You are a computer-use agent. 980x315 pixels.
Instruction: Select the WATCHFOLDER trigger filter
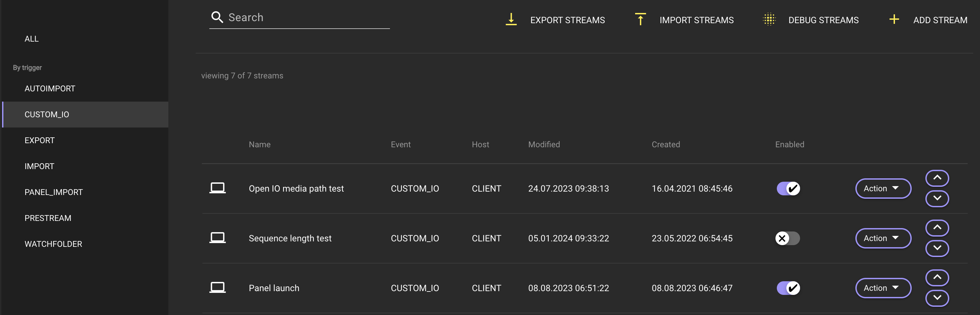pos(53,244)
